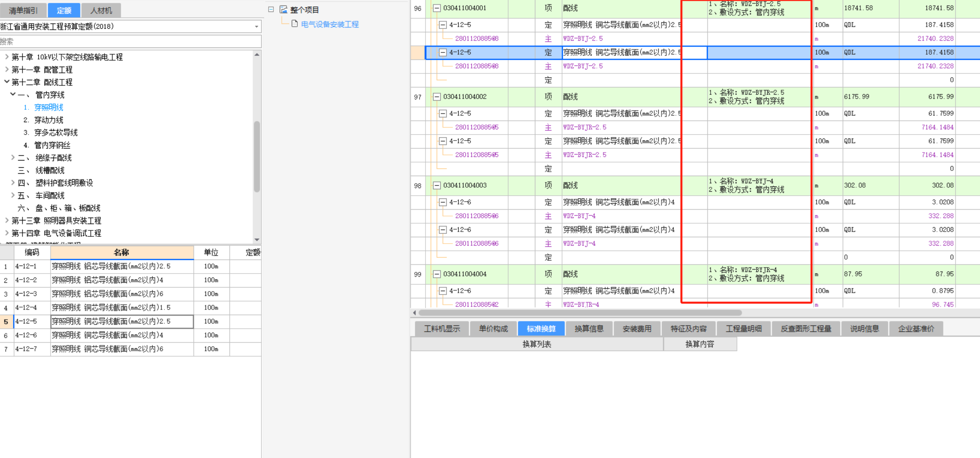The width and height of the screenshot is (980, 458).
Task: Click the 编码 column header
Action: [x=32, y=252]
